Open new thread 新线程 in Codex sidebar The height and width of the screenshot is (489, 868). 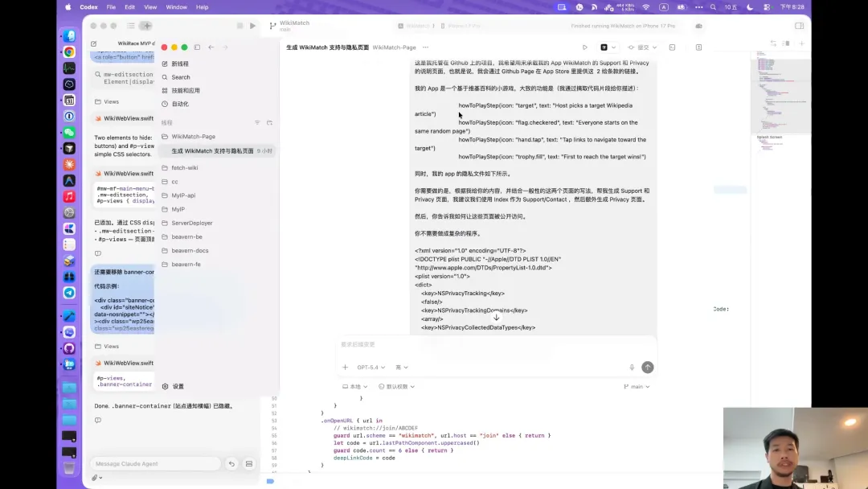tap(175, 64)
